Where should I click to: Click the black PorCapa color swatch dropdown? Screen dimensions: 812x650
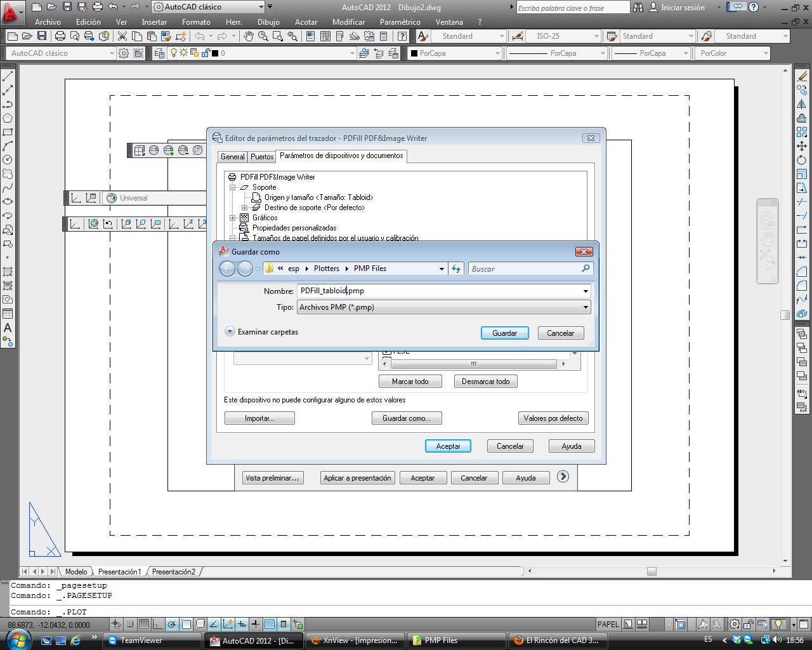pyautogui.click(x=454, y=53)
